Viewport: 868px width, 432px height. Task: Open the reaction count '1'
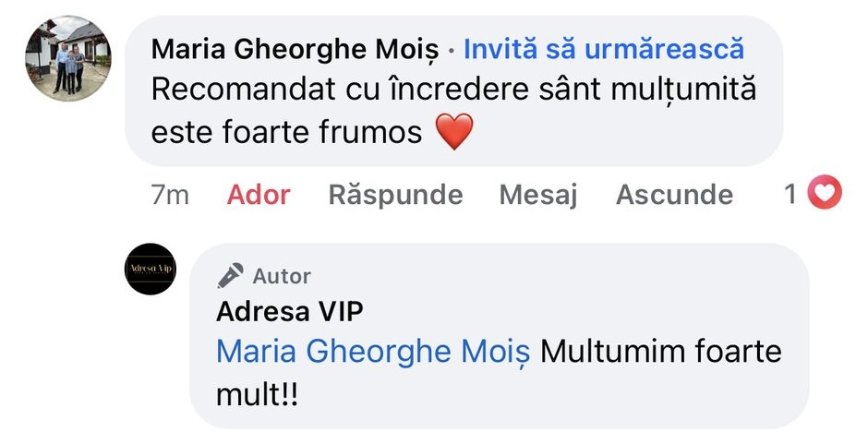click(790, 195)
